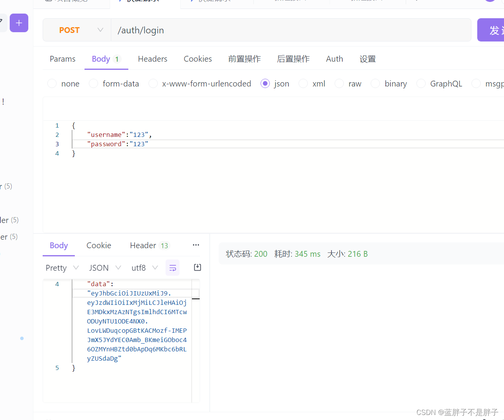504x420 pixels.
Task: Click the purple send button
Action: tap(491, 30)
